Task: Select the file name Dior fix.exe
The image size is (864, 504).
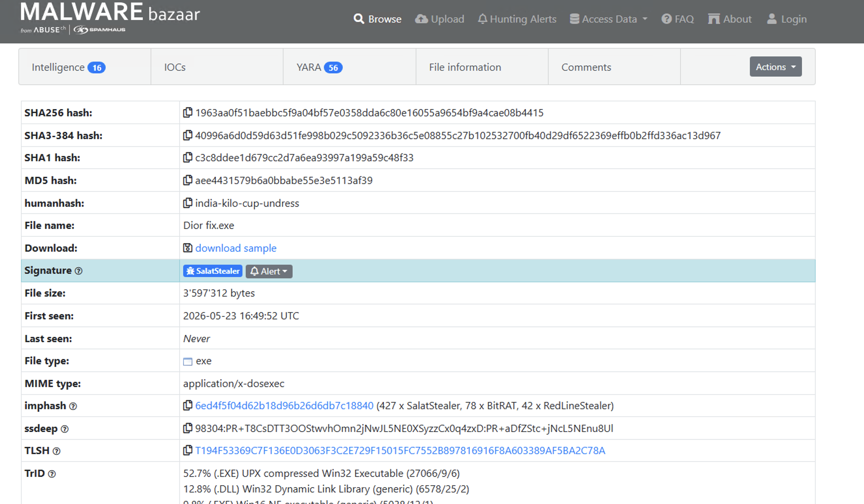Action: coord(209,225)
